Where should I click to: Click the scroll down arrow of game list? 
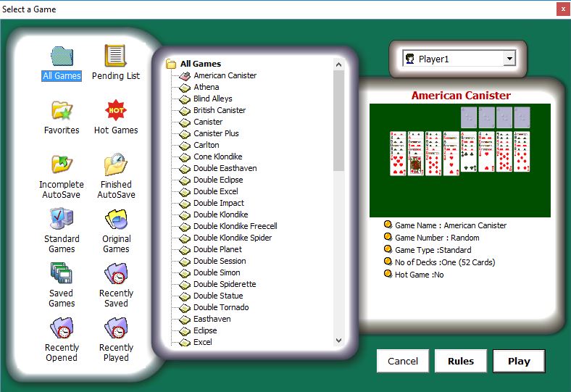(x=338, y=341)
